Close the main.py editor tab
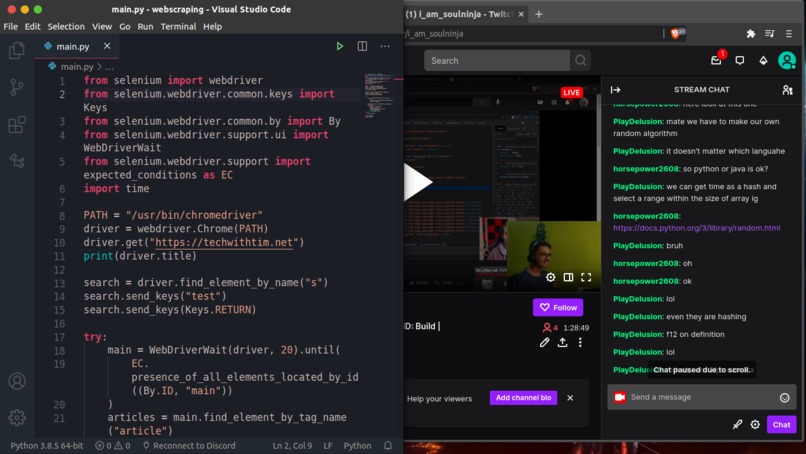This screenshot has width=806, height=454. (107, 46)
